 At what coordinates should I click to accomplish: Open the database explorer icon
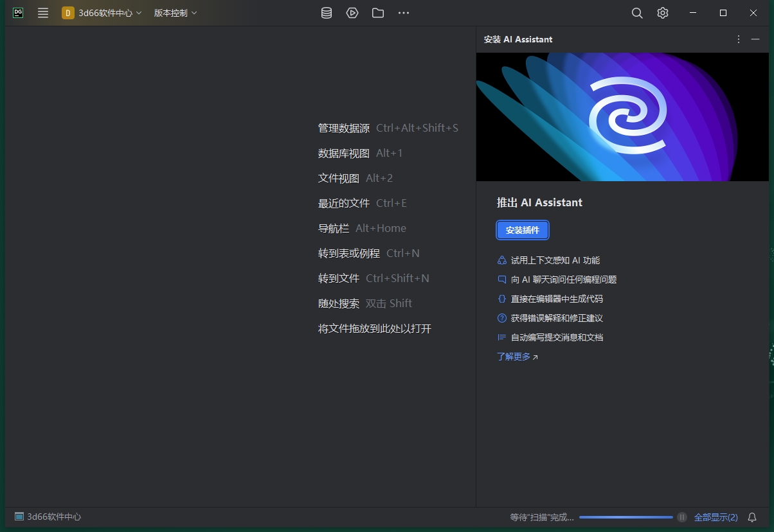pyautogui.click(x=327, y=13)
